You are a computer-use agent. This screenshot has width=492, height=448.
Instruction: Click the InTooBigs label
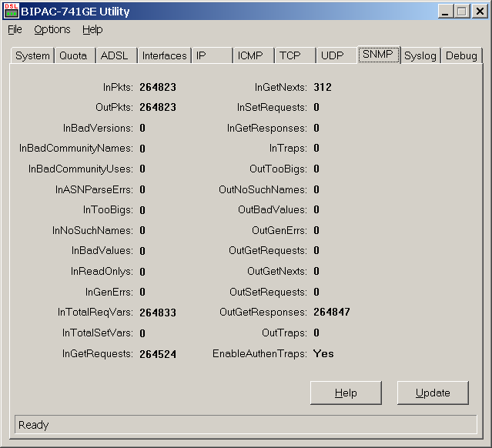108,209
